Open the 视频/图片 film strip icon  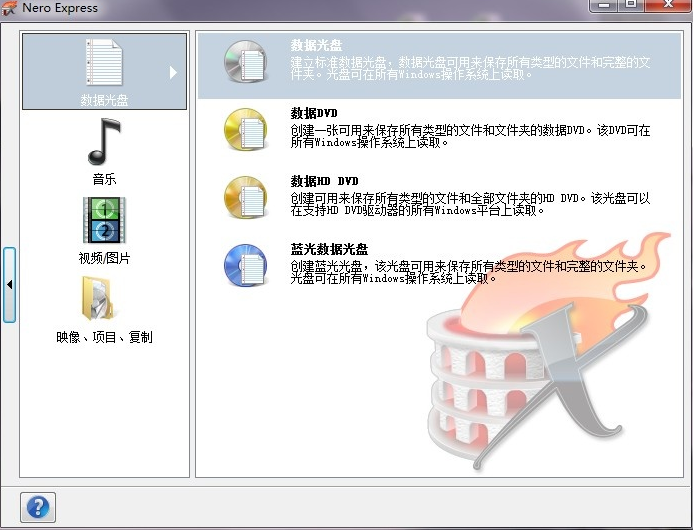click(104, 220)
